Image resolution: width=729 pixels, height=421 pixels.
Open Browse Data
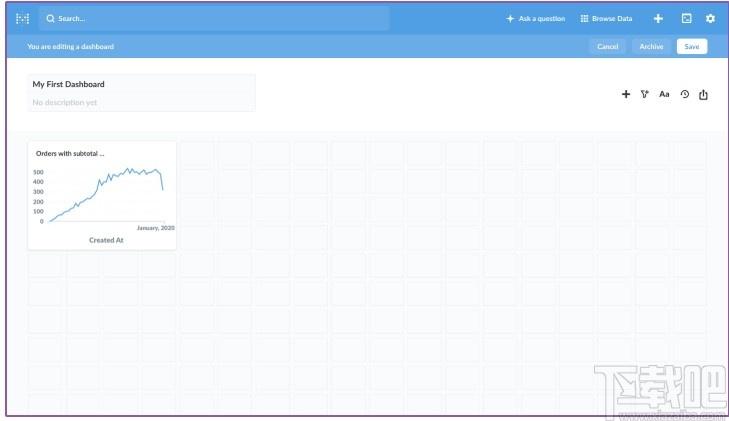coord(606,19)
